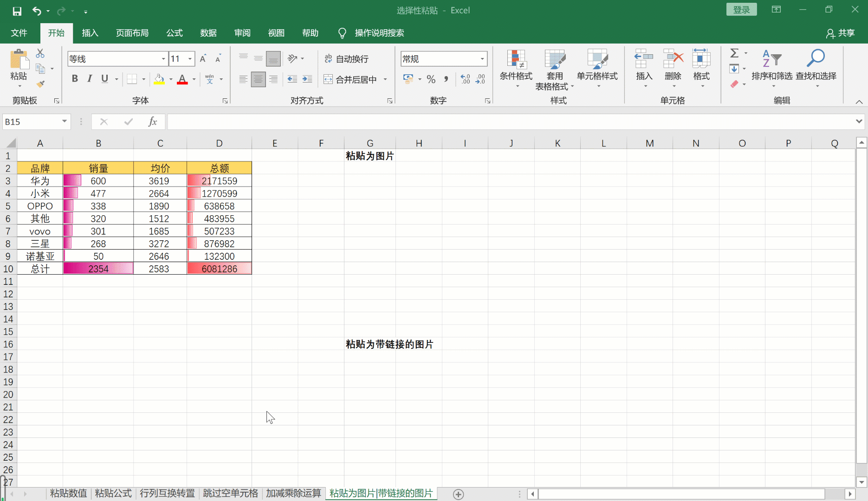Image resolution: width=868 pixels, height=501 pixels.
Task: Open the font size dropdown
Action: click(x=190, y=59)
